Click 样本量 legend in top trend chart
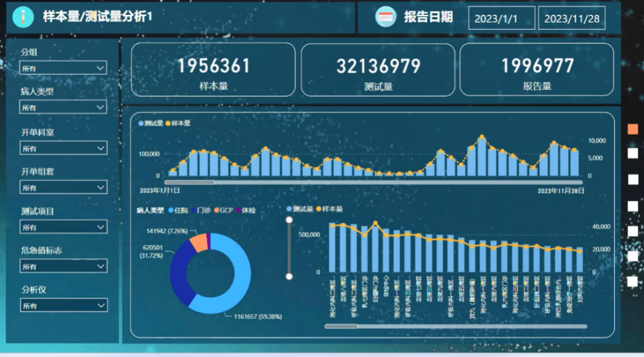Viewport: 644px width, 357px height. click(178, 123)
